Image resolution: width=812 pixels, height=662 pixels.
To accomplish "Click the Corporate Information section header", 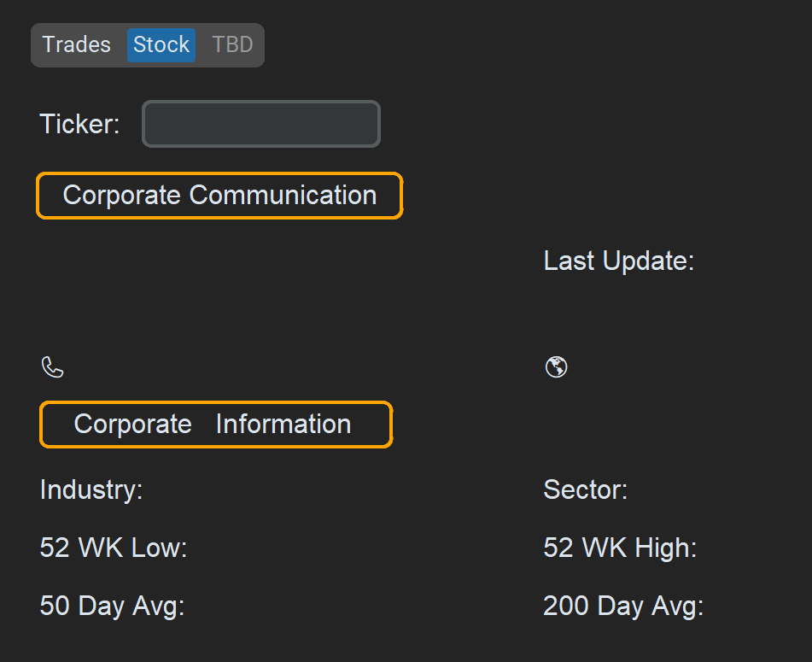I will tap(216, 425).
